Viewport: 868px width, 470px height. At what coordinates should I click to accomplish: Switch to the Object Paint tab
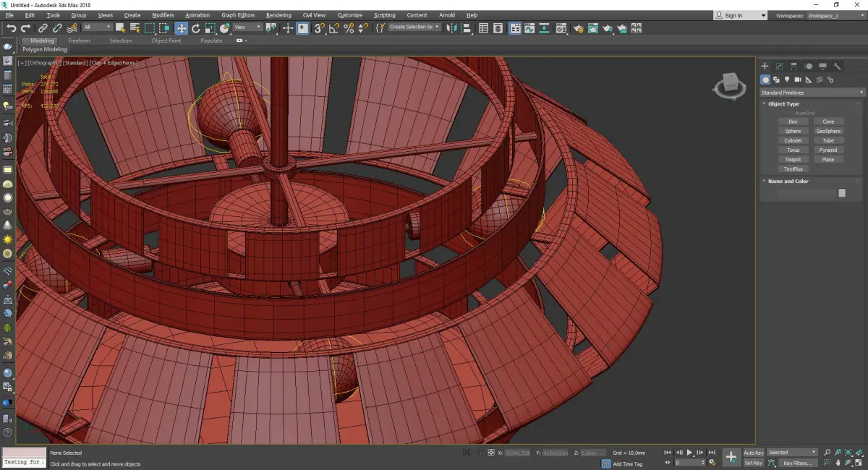pyautogui.click(x=166, y=40)
